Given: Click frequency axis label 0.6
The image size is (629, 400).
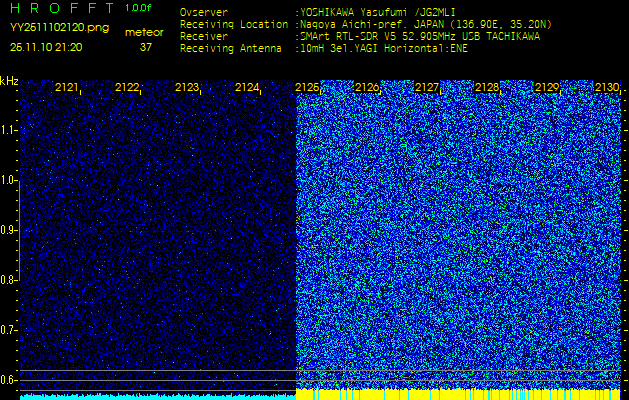Looking at the screenshot, I should coord(7,380).
